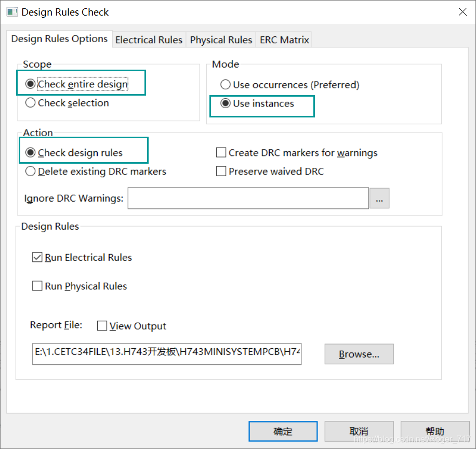Enable Run Physical Rules checkbox

pos(37,286)
